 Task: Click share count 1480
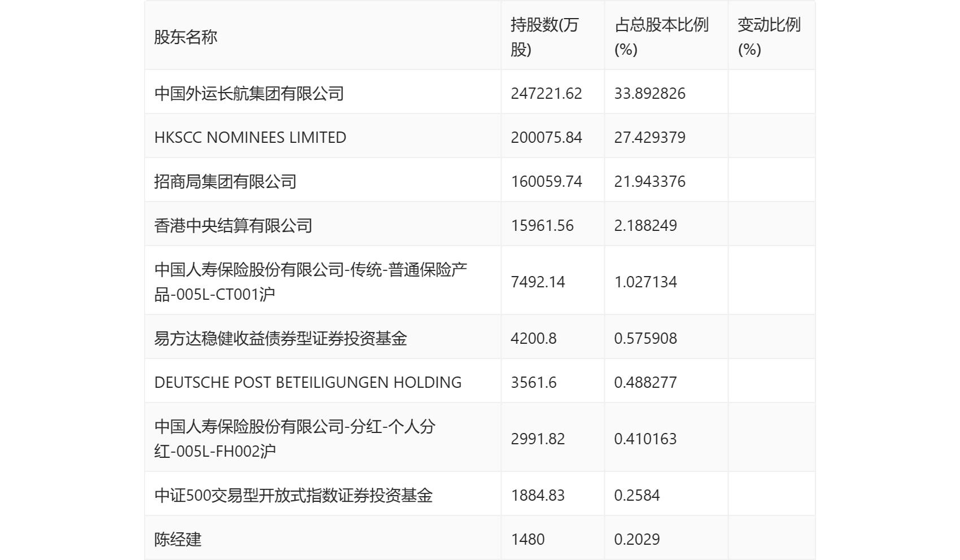(x=527, y=539)
